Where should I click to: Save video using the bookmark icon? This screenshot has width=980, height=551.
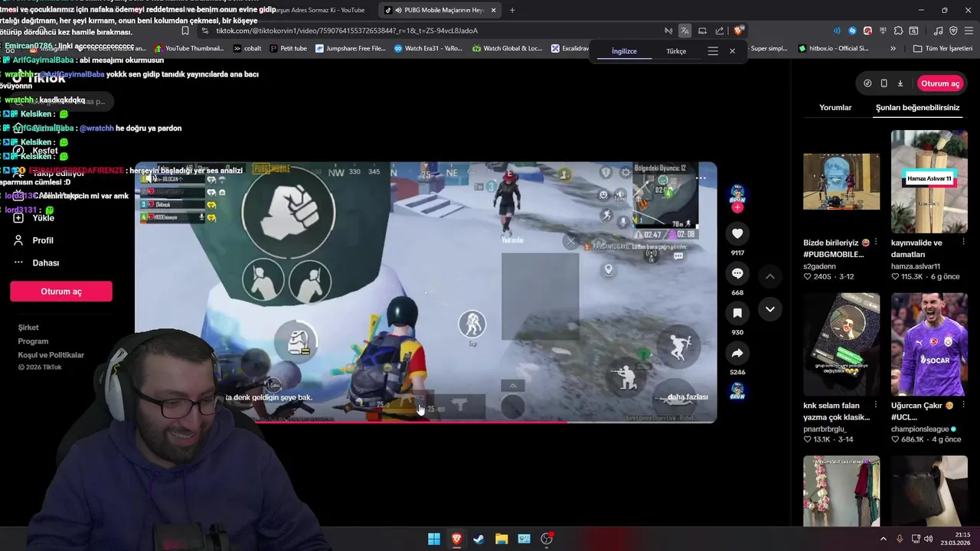coord(737,313)
